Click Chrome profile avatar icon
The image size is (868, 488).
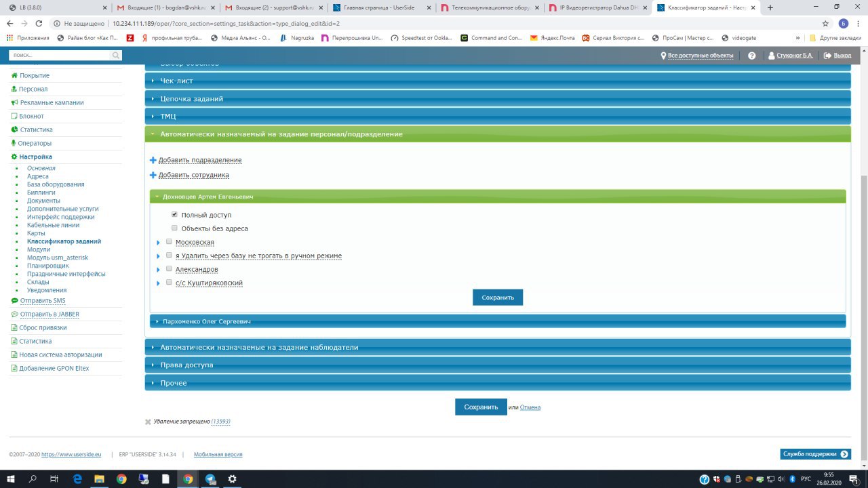tap(844, 23)
